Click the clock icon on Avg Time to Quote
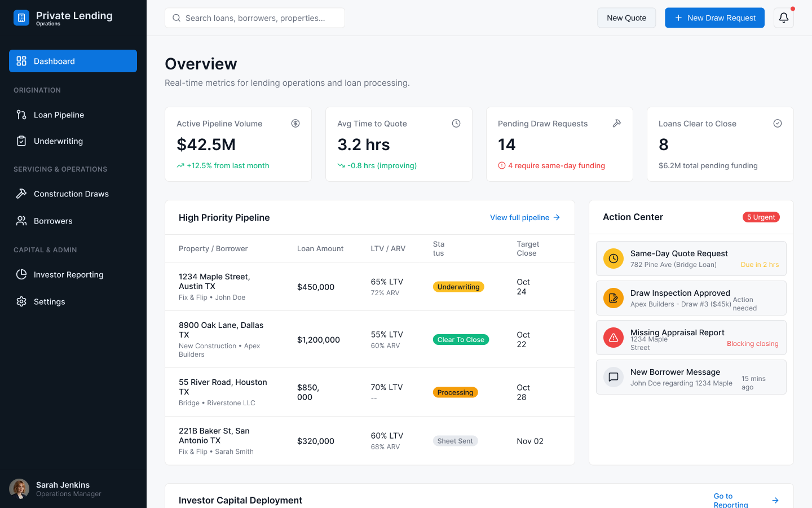Image resolution: width=812 pixels, height=508 pixels. (x=456, y=124)
